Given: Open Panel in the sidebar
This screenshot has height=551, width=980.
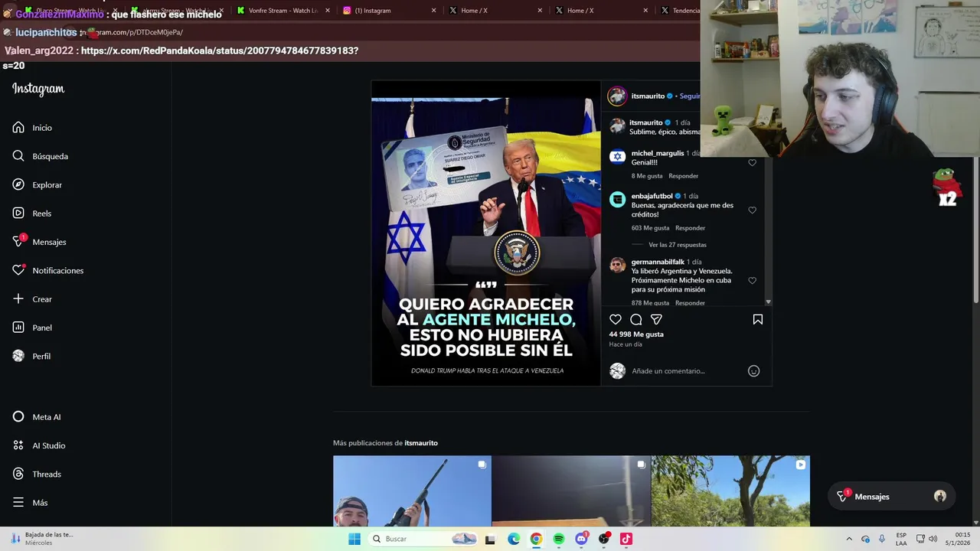Looking at the screenshot, I should point(32,328).
